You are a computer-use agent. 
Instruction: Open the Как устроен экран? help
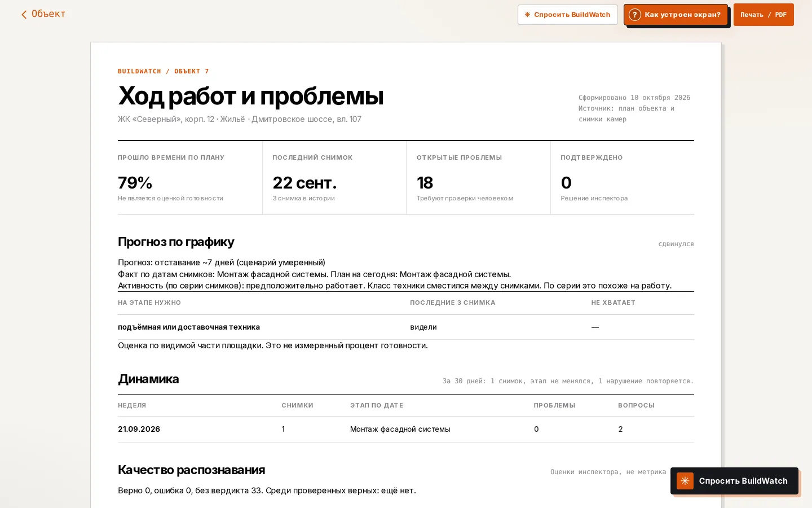point(676,15)
